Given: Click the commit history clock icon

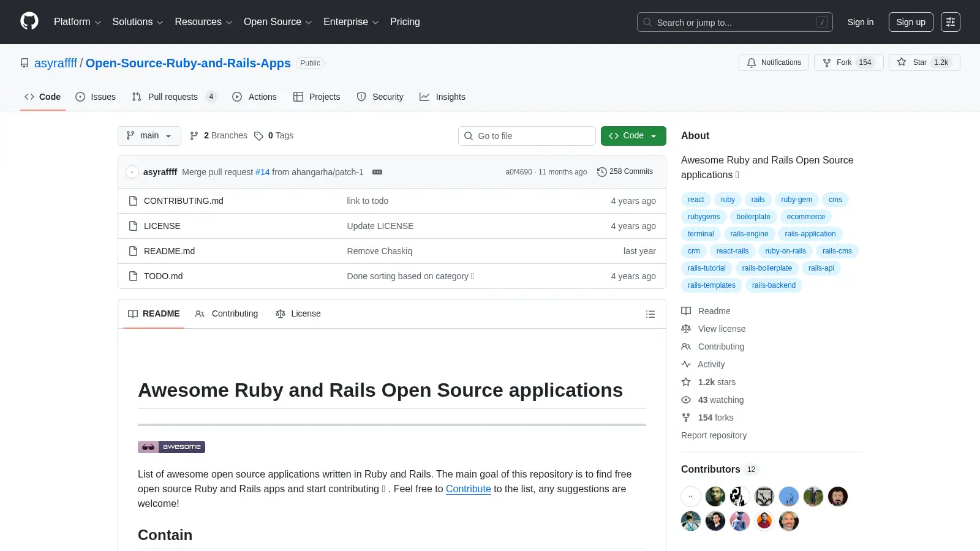Looking at the screenshot, I should point(602,172).
